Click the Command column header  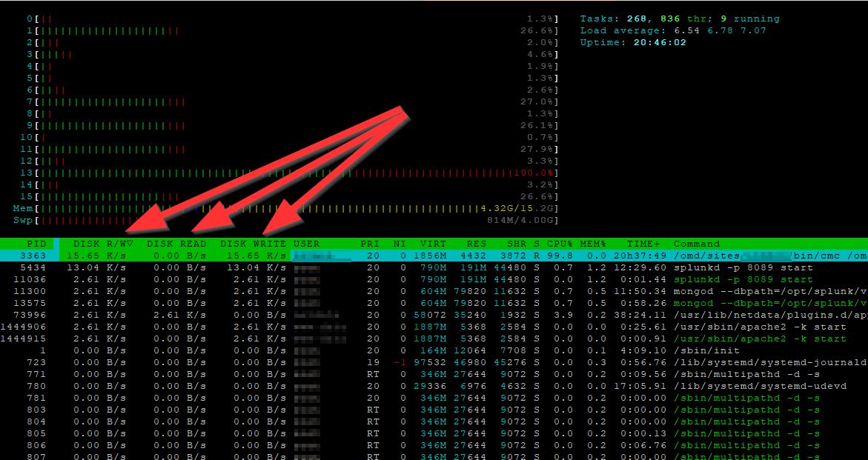tap(696, 244)
